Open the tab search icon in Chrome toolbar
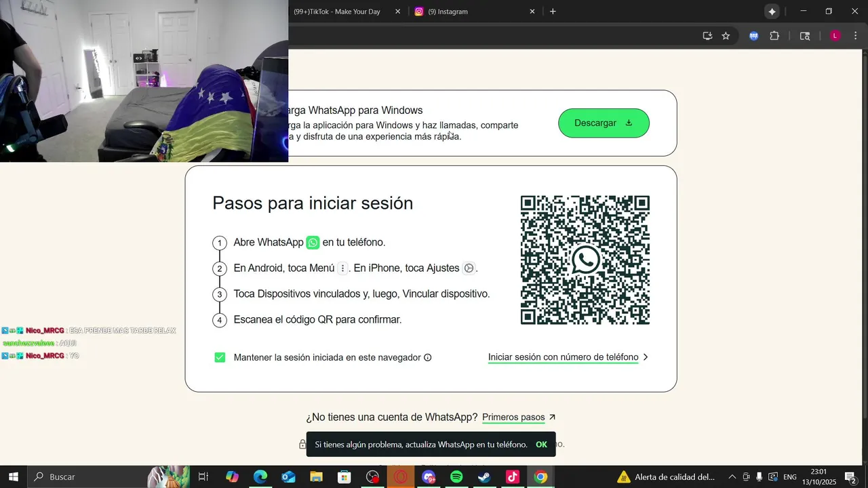The width and height of the screenshot is (868, 488). coord(805,36)
